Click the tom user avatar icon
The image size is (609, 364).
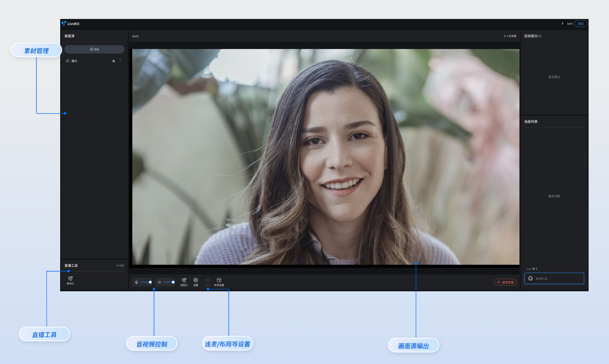(x=563, y=24)
